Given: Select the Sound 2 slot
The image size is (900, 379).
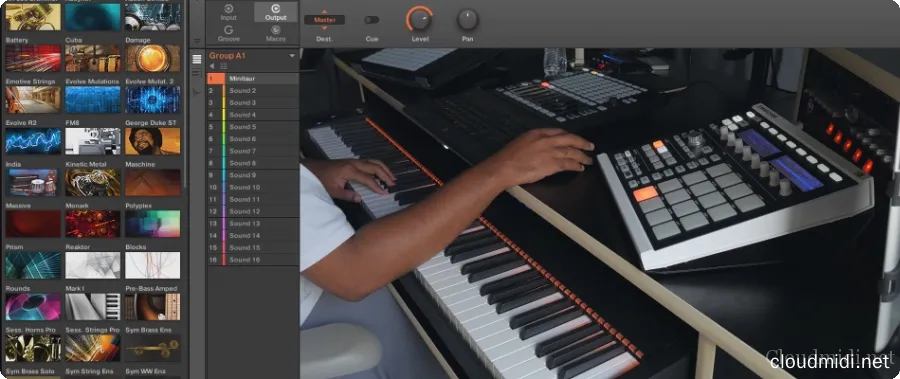Looking at the screenshot, I should tap(253, 91).
